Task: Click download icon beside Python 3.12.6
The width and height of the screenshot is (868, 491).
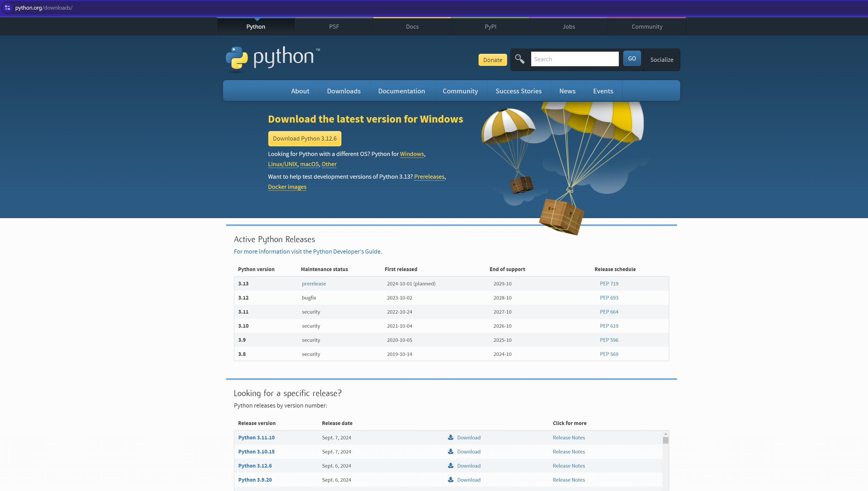Action: pos(451,465)
